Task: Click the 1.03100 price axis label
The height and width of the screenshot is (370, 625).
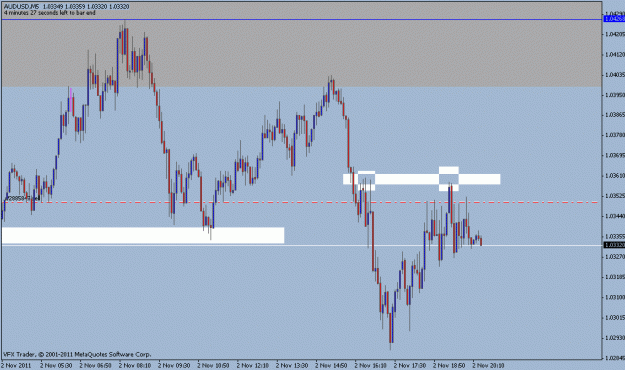Action: (x=615, y=297)
